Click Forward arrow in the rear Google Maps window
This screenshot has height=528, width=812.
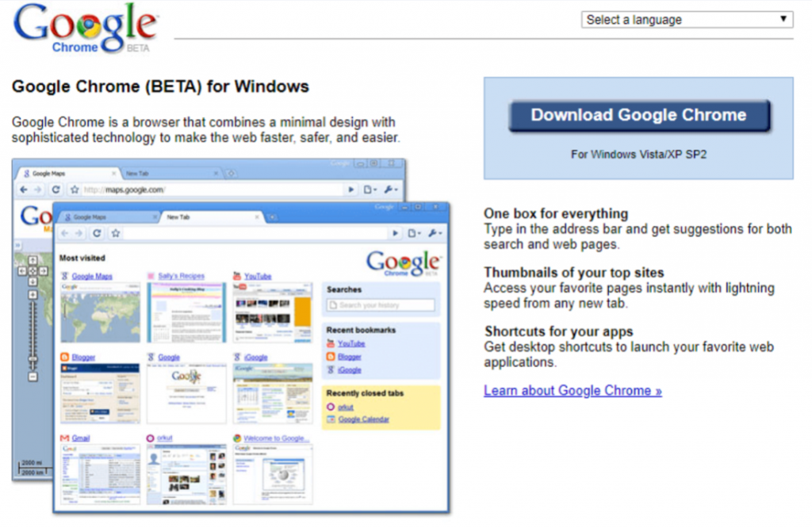pyautogui.click(x=37, y=190)
